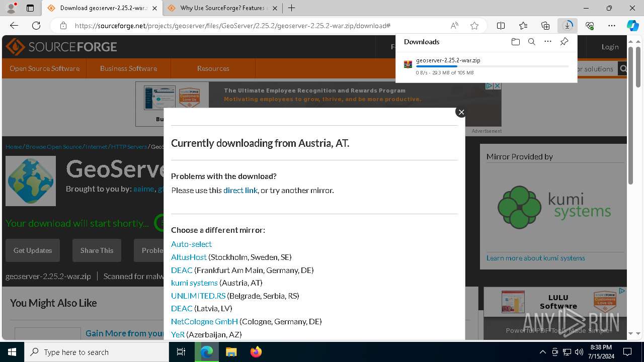Go back to the previous browser page
The image size is (644, 362).
click(14, 26)
